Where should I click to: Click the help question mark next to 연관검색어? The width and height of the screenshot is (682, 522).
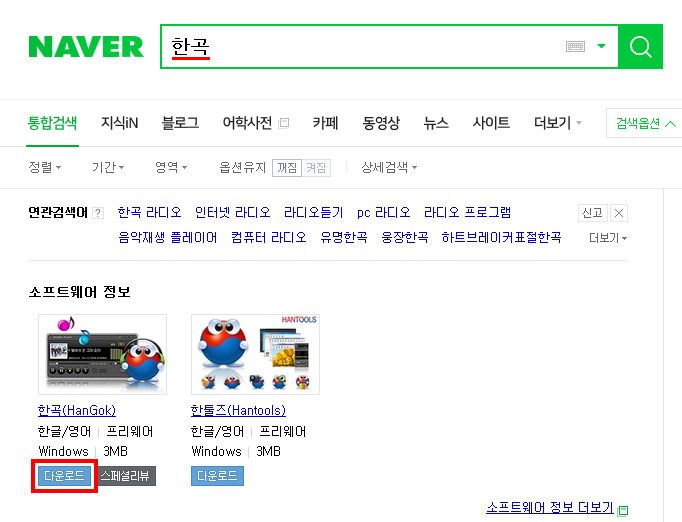(x=99, y=213)
